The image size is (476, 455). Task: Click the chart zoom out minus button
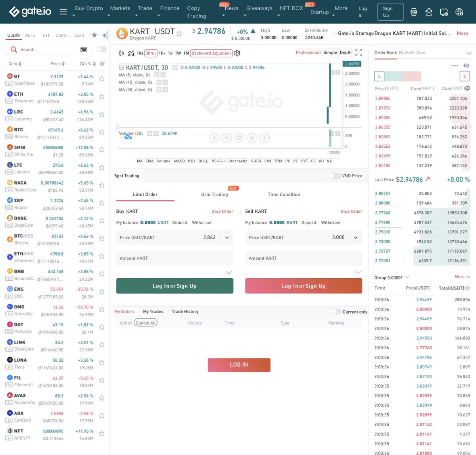click(226, 138)
